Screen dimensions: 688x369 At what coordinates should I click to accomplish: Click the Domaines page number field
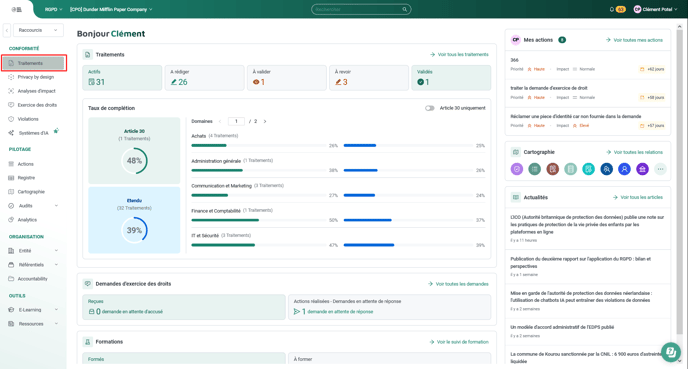click(x=236, y=122)
